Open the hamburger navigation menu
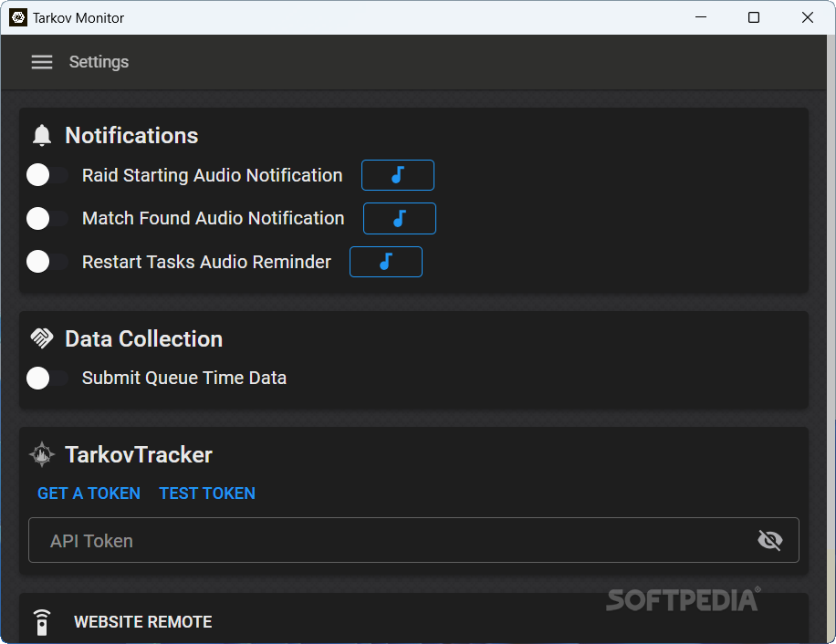Image resolution: width=836 pixels, height=644 pixels. (42, 62)
